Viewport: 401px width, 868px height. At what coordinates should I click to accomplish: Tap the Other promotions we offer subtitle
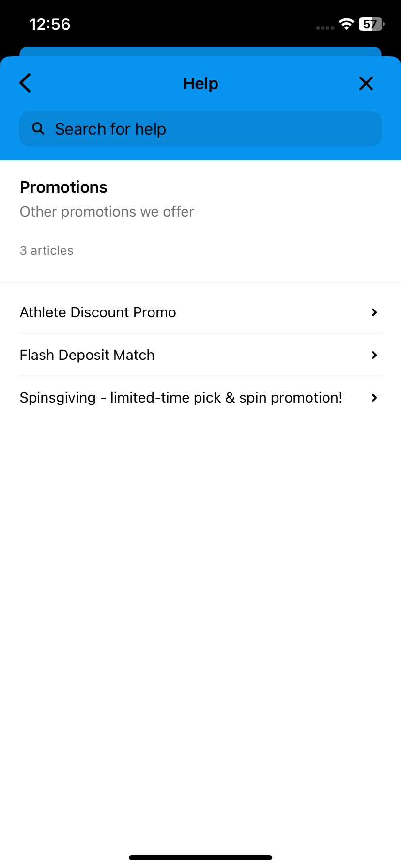[x=107, y=212]
